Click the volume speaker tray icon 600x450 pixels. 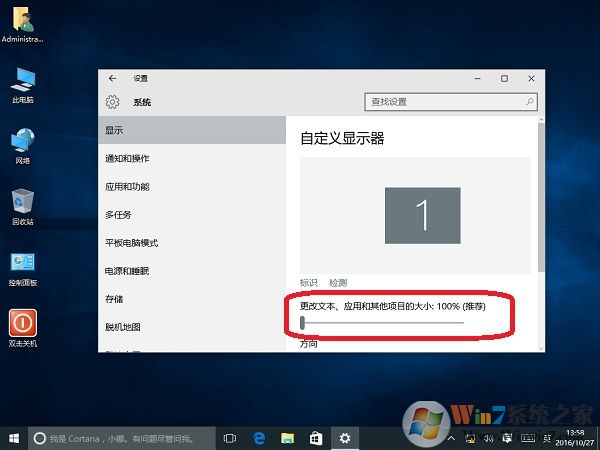[x=488, y=438]
